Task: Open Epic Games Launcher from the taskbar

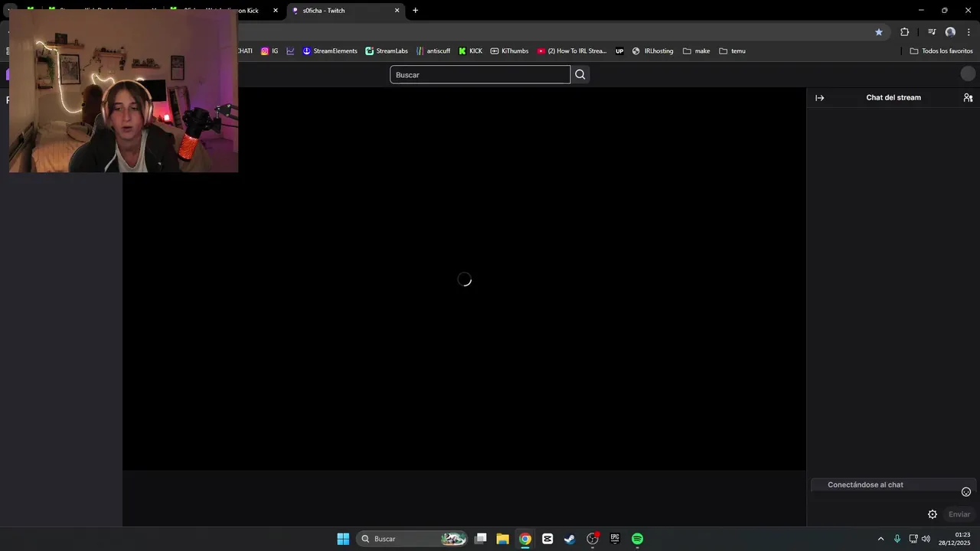Action: coord(615,539)
